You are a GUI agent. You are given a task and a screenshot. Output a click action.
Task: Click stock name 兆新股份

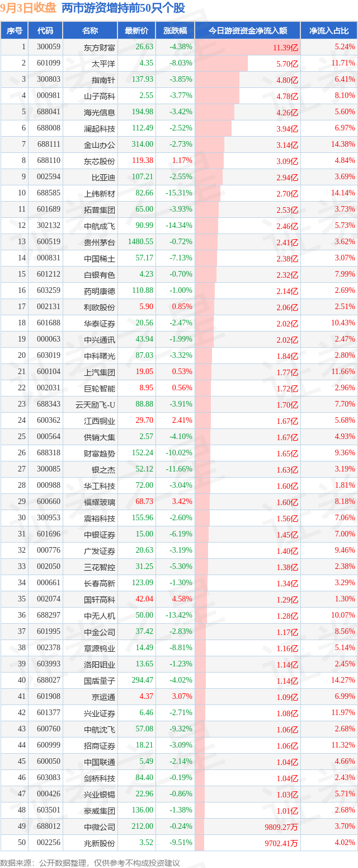pos(100,843)
